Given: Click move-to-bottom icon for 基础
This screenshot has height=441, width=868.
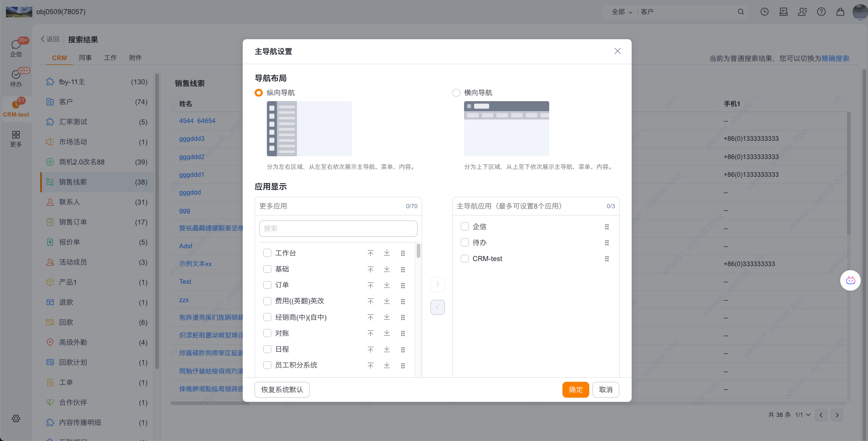Looking at the screenshot, I should point(387,269).
